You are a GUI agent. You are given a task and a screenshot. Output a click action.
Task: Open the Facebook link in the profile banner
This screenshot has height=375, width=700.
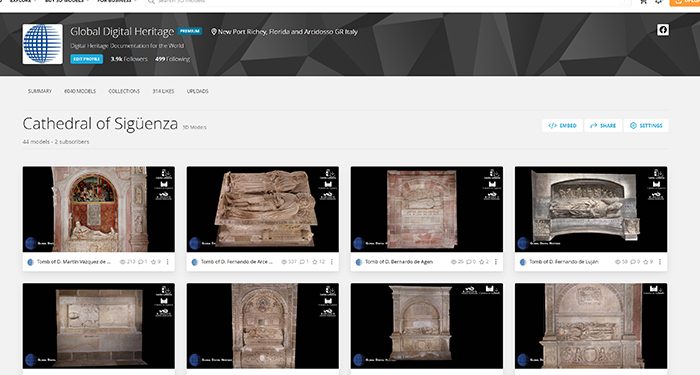[x=662, y=30]
